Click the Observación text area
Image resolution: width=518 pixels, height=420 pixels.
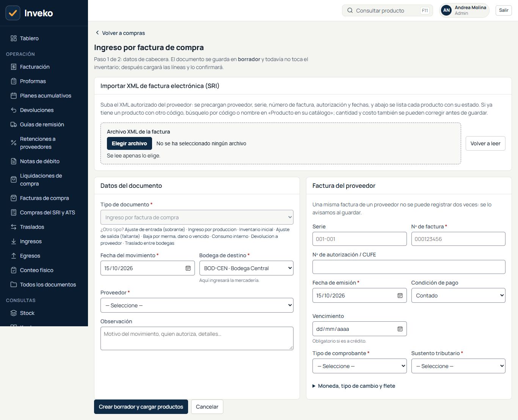(x=197, y=338)
